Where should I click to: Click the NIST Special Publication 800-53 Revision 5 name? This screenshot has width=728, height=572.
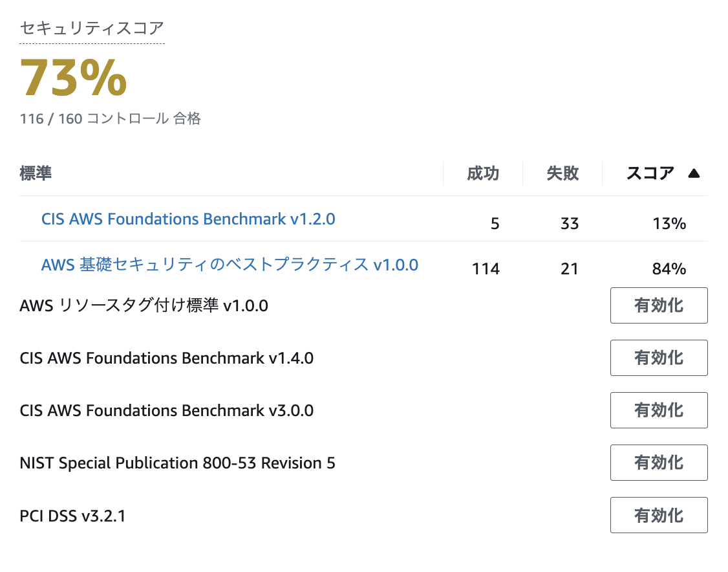(177, 463)
